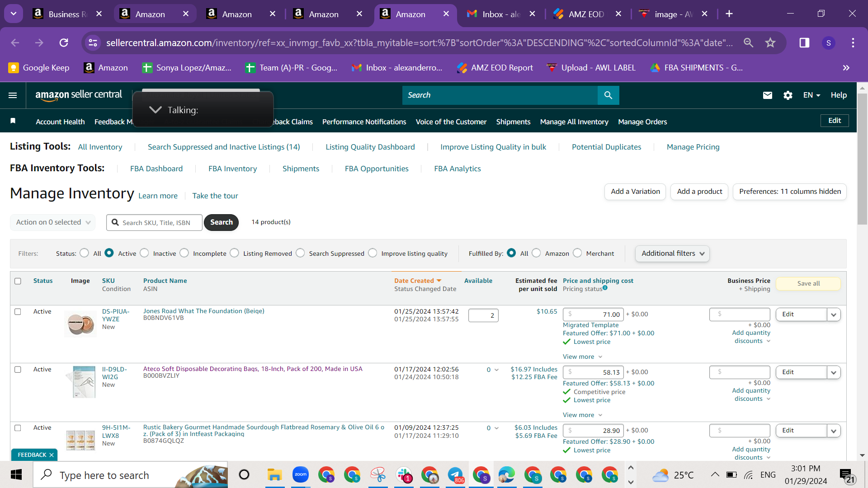Open the messages envelope icon
Image resolution: width=868 pixels, height=488 pixels.
768,95
